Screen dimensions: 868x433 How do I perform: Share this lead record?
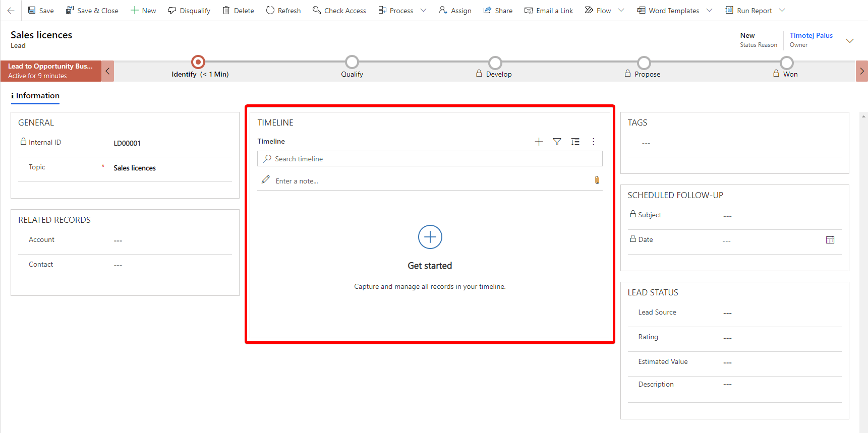498,10
